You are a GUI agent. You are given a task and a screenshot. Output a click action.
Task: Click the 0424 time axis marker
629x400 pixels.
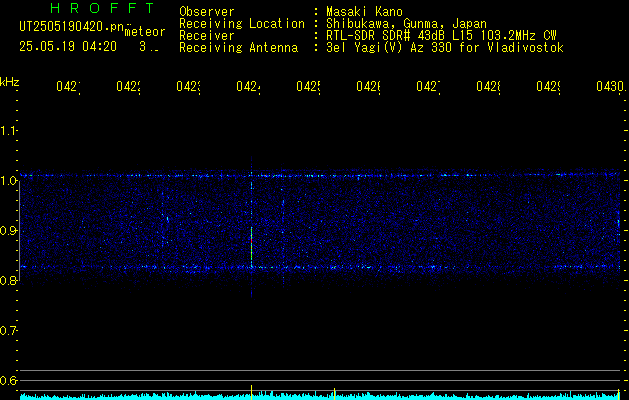point(248,87)
